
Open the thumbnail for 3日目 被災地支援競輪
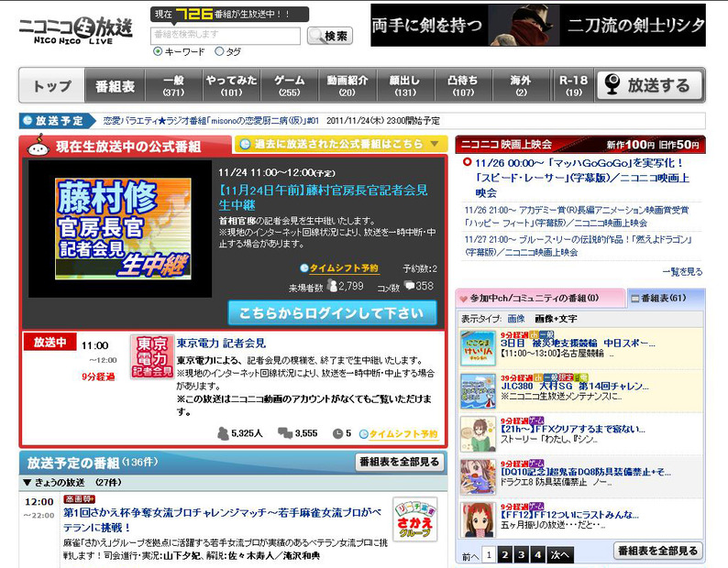pyautogui.click(x=479, y=348)
